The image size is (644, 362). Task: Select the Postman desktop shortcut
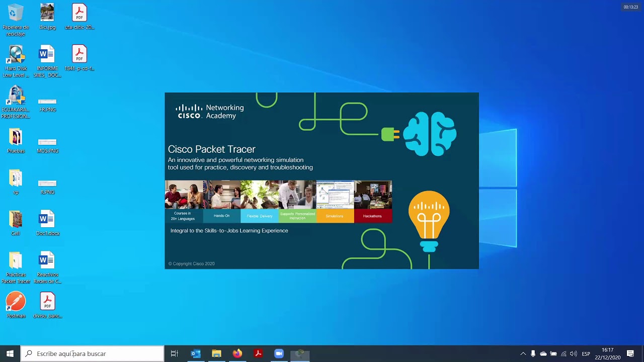[16, 305]
